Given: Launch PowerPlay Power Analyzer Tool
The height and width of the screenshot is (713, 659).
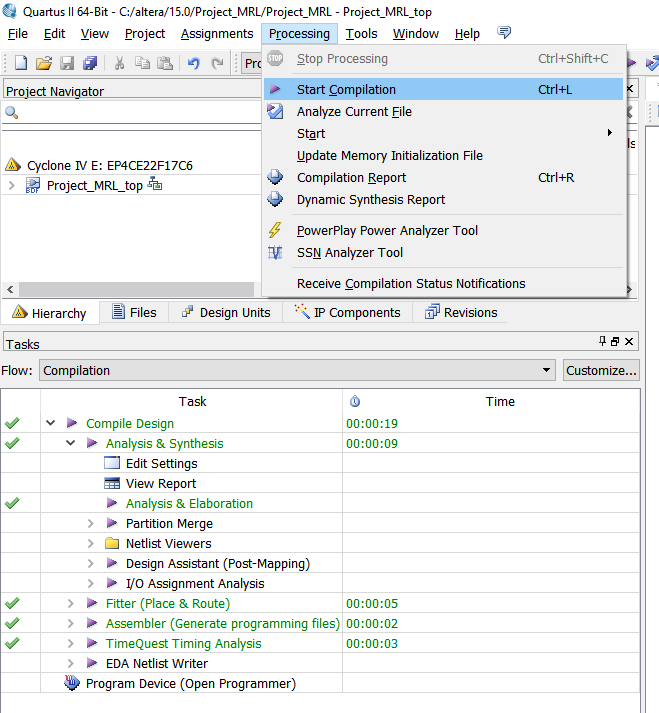Looking at the screenshot, I should [443, 230].
